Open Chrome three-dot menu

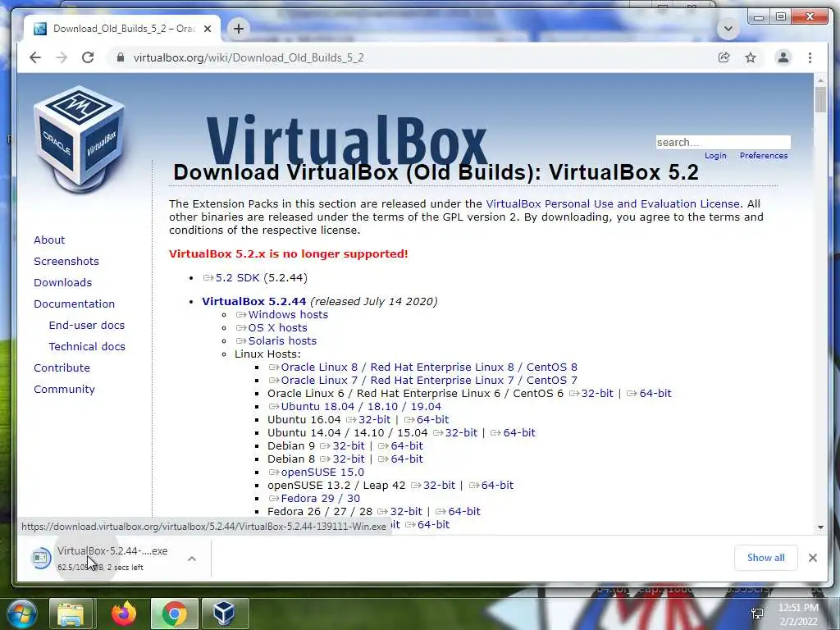[810, 57]
